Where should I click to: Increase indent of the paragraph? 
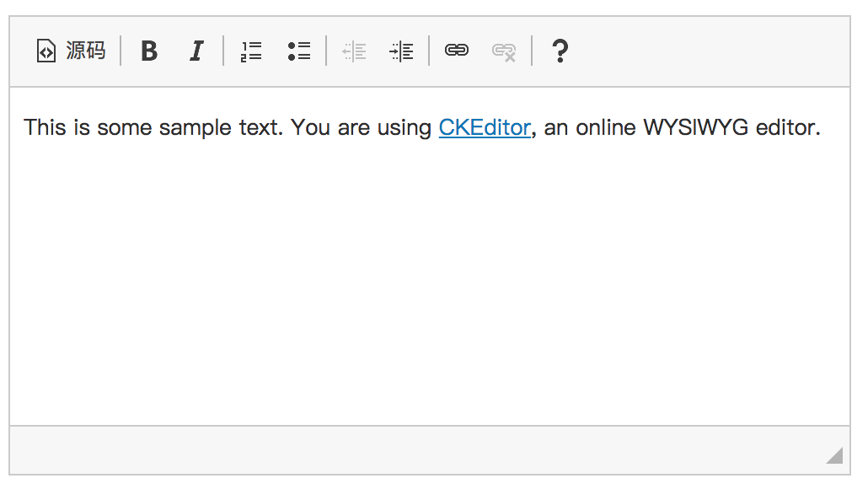click(401, 51)
